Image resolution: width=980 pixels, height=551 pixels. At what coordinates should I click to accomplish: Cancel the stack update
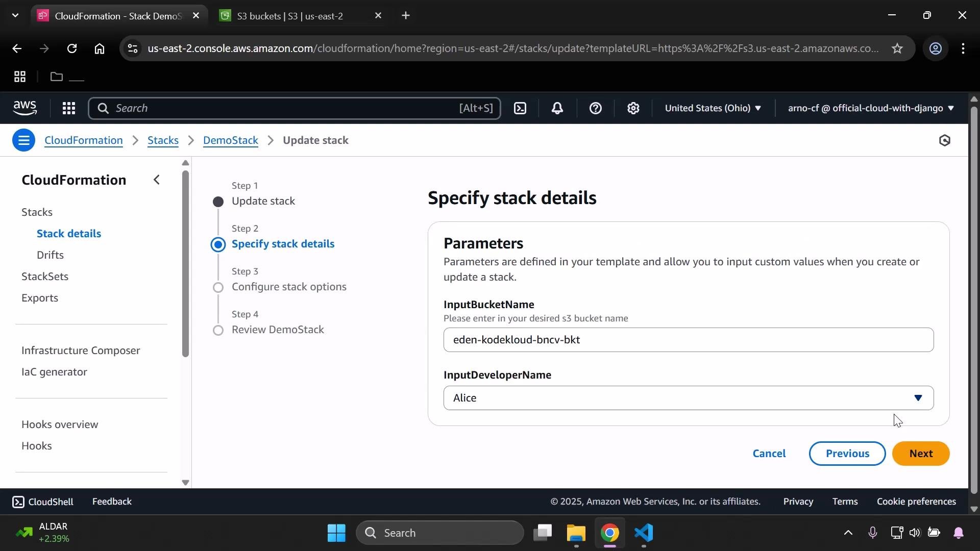click(x=769, y=454)
